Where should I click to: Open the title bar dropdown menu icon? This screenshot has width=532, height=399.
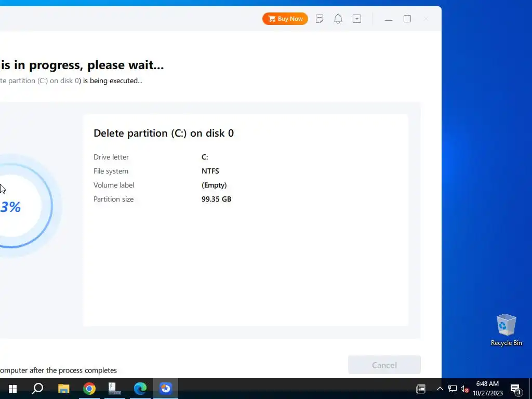pos(357,19)
